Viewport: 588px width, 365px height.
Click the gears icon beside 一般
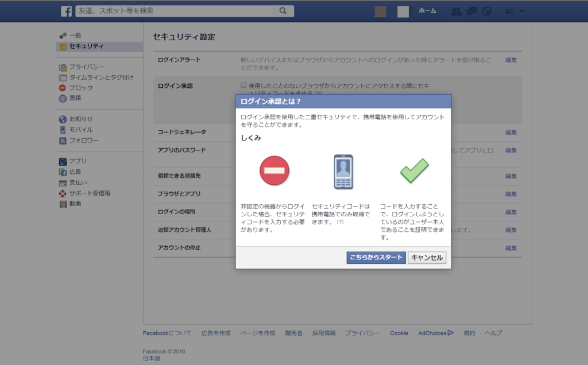coord(63,36)
